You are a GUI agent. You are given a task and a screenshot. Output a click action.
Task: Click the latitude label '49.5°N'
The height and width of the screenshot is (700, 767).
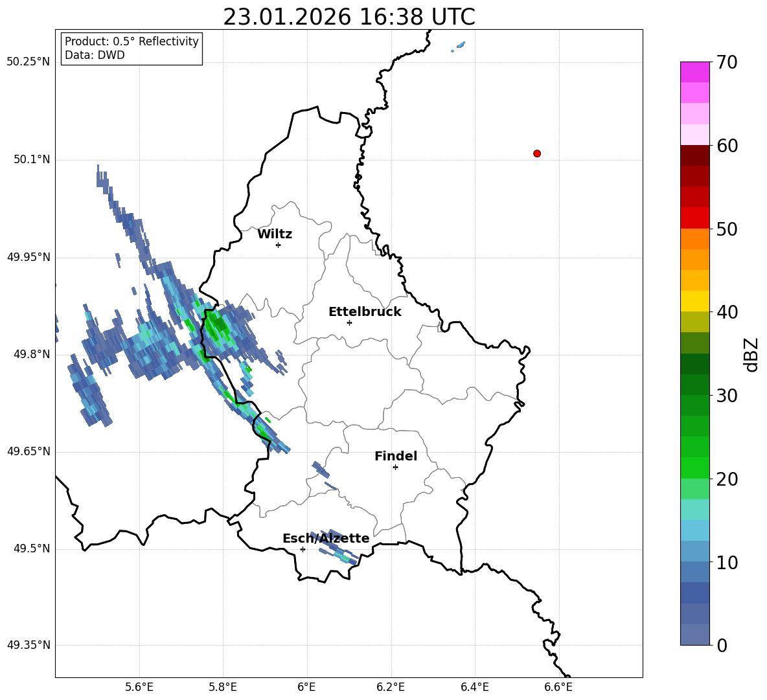point(32,548)
